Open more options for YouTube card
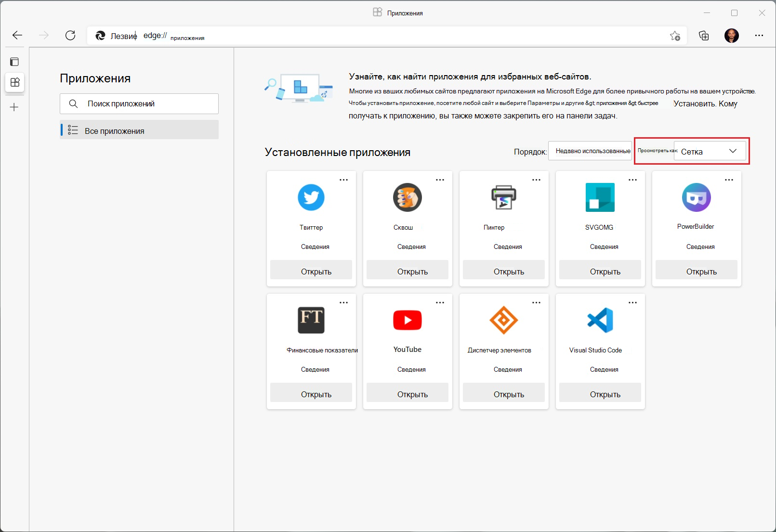Image resolution: width=776 pixels, height=532 pixels. coord(440,302)
